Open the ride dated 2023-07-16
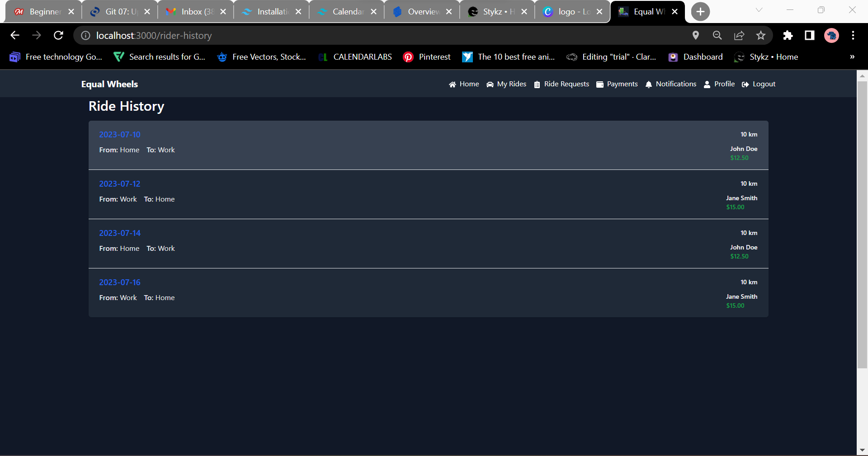The image size is (868, 456). [120, 282]
